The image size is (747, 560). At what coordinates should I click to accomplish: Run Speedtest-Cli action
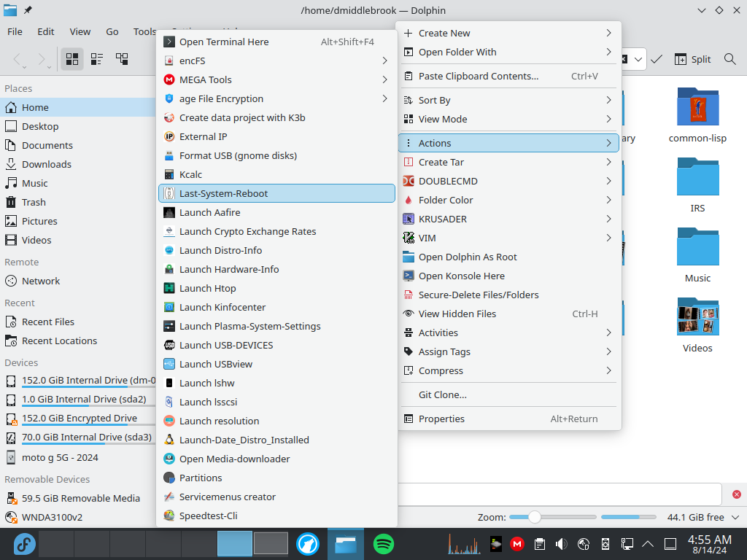[276, 516]
